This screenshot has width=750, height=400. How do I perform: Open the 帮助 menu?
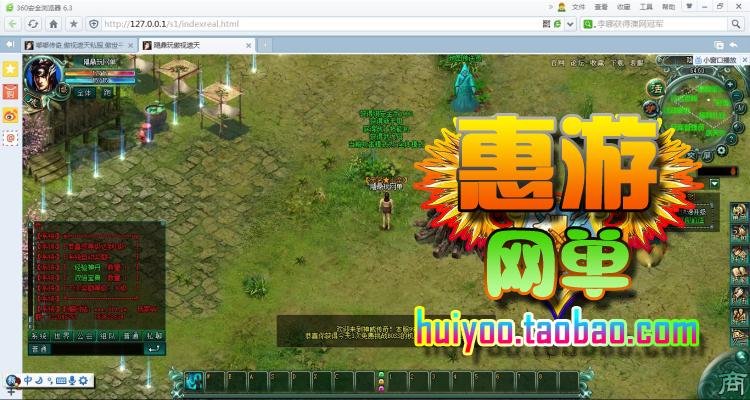(x=668, y=7)
